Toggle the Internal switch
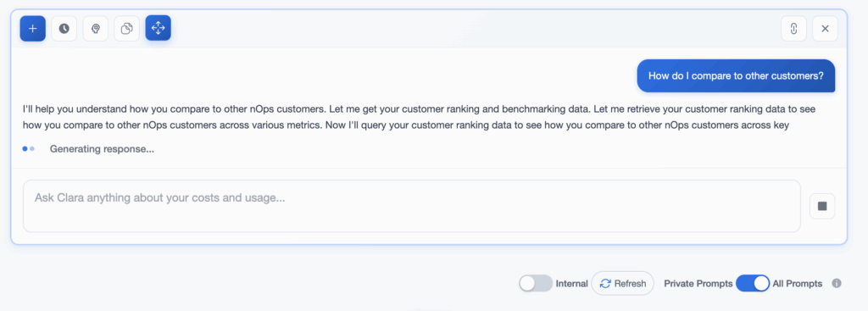The height and width of the screenshot is (311, 868). coord(536,283)
